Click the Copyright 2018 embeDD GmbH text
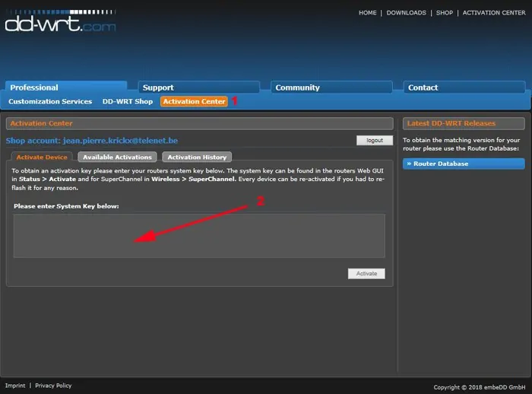Viewport: 532px width, 394px height. tap(480, 387)
